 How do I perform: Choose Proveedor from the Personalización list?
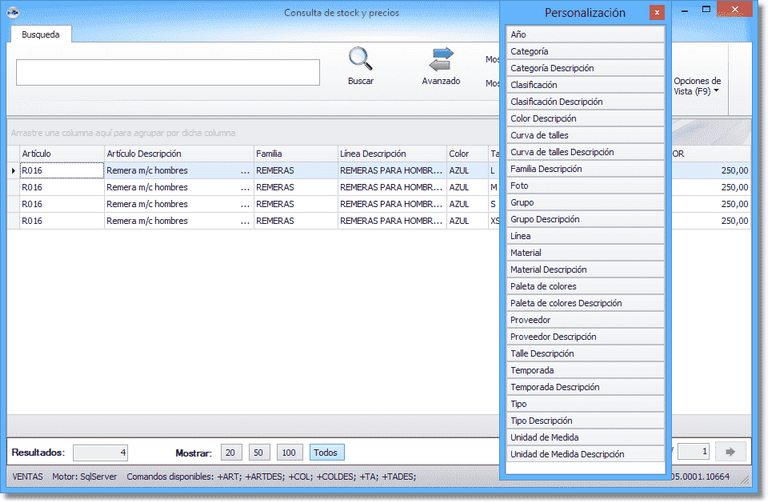point(585,320)
